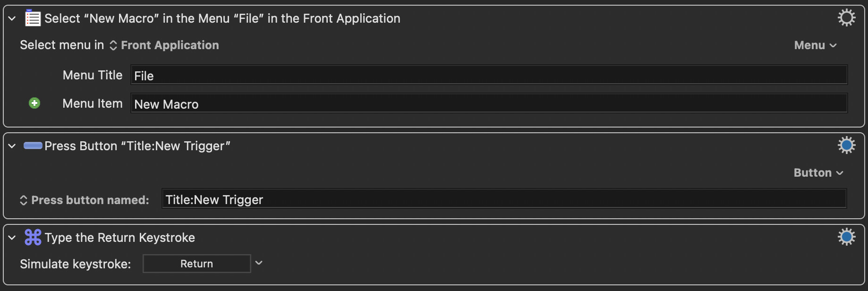Open keystroke chooser arrow next to Return
The image size is (868, 291).
point(259,263)
